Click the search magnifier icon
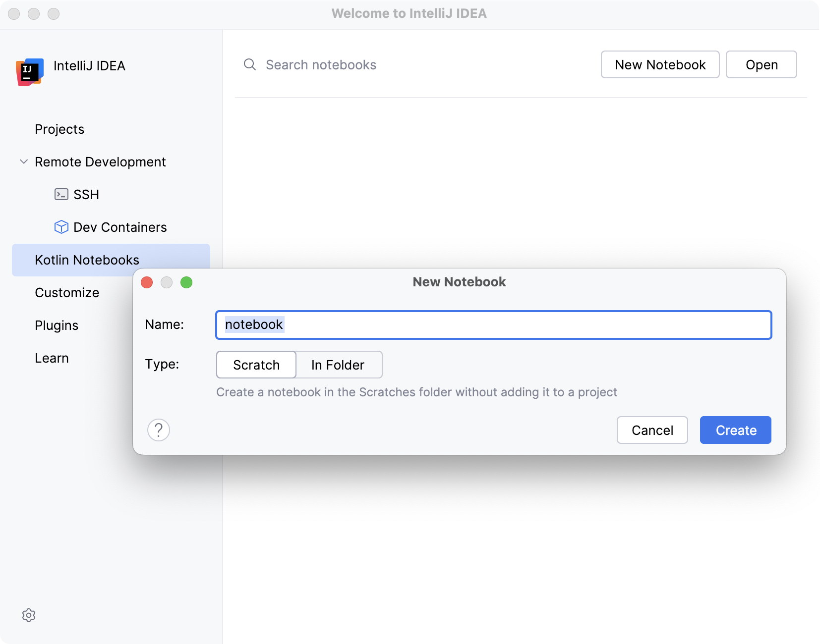Image resolution: width=820 pixels, height=644 pixels. (249, 64)
